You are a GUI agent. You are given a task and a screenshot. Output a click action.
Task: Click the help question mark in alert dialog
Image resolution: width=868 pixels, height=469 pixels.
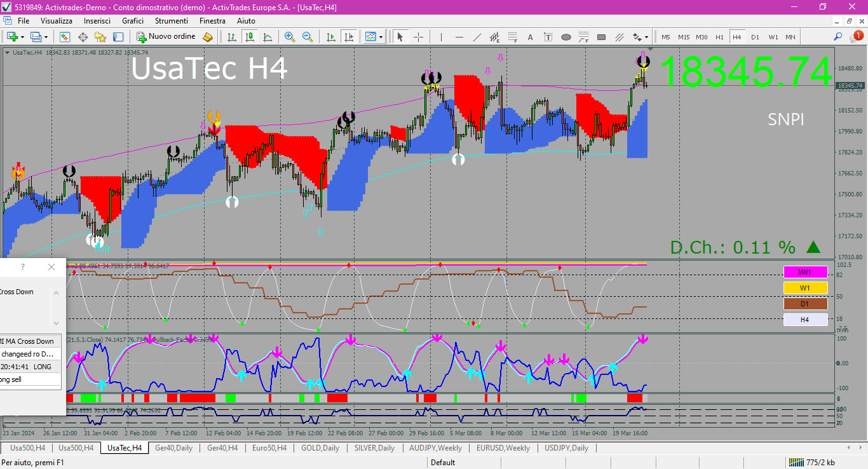point(24,267)
